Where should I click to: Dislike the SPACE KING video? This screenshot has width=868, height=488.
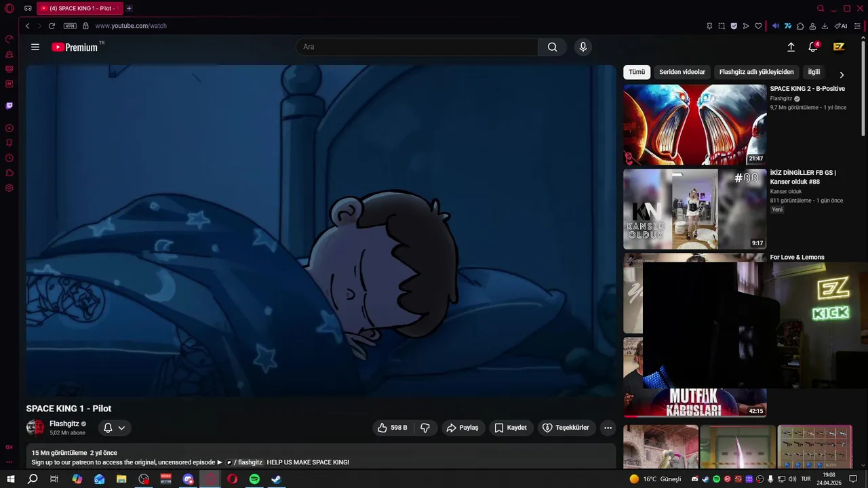tap(425, 428)
